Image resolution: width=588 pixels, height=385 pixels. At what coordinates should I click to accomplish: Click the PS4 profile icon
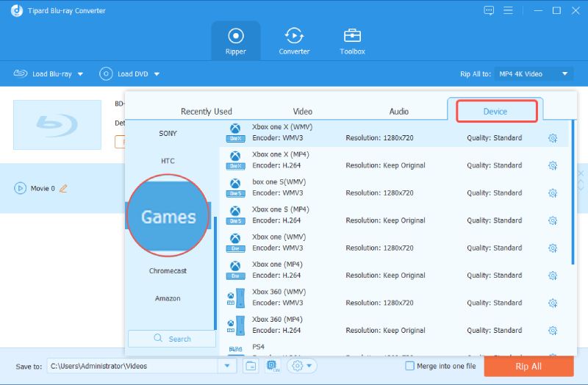235,350
